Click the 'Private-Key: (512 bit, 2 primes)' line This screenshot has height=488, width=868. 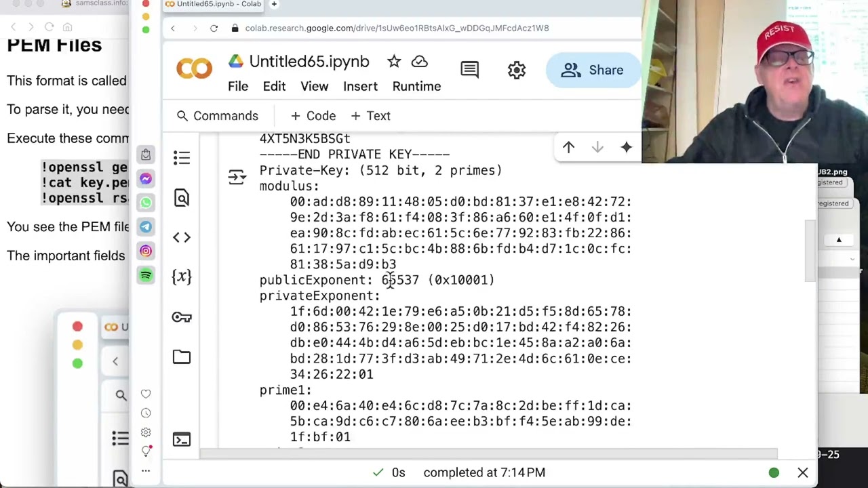coord(380,170)
